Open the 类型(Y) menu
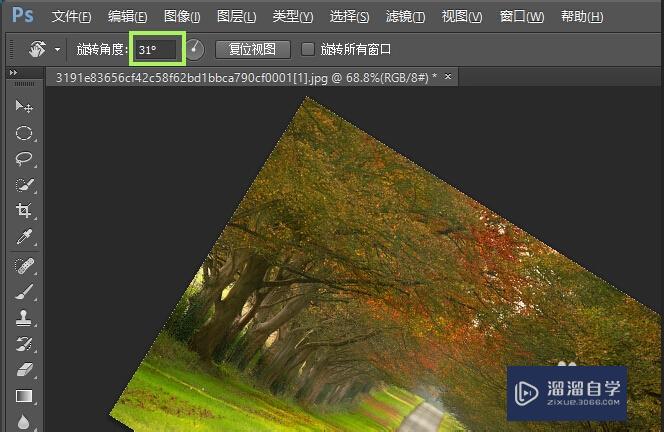664x432 pixels. pyautogui.click(x=293, y=17)
